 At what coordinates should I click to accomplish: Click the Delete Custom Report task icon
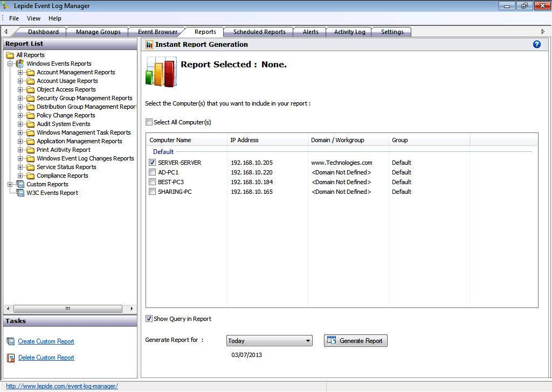pos(11,358)
